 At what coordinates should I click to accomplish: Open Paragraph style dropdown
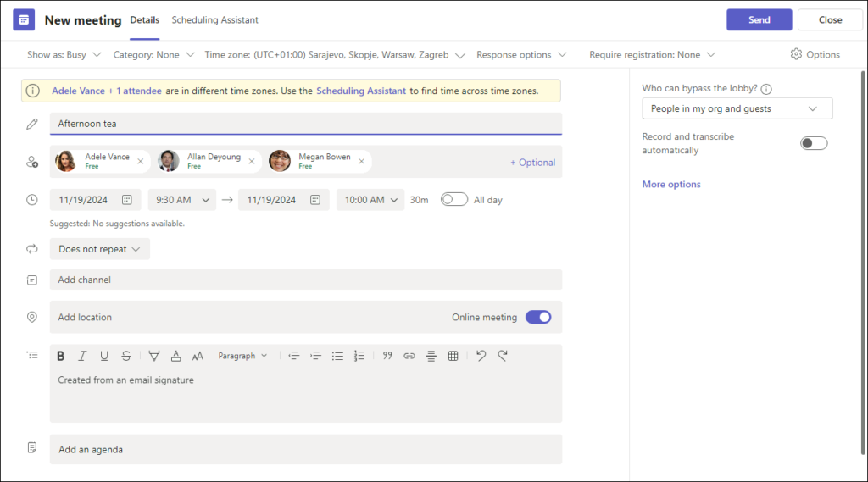click(242, 356)
